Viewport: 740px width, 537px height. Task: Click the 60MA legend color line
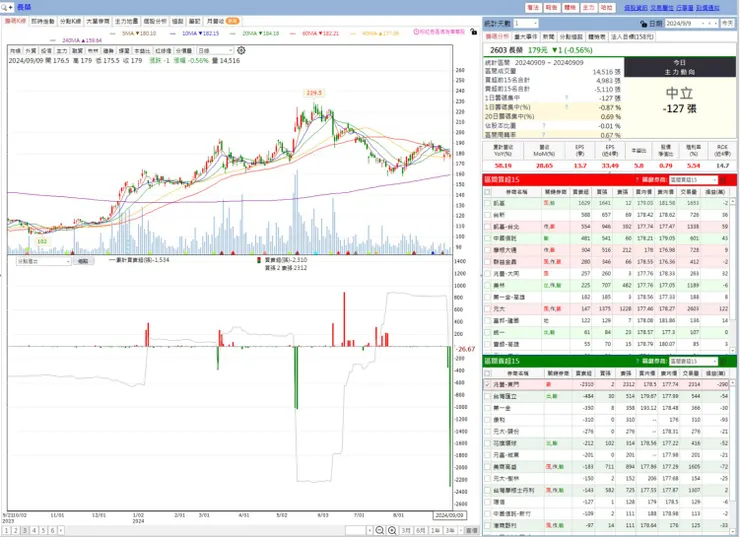click(x=293, y=34)
